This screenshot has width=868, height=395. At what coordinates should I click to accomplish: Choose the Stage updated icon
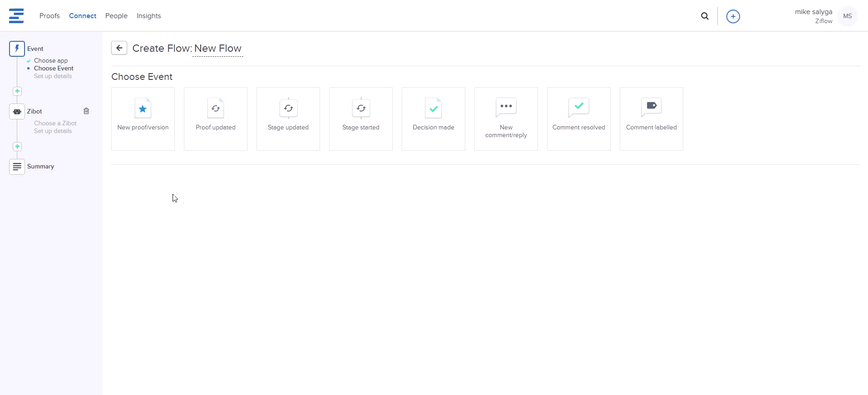coord(288,108)
